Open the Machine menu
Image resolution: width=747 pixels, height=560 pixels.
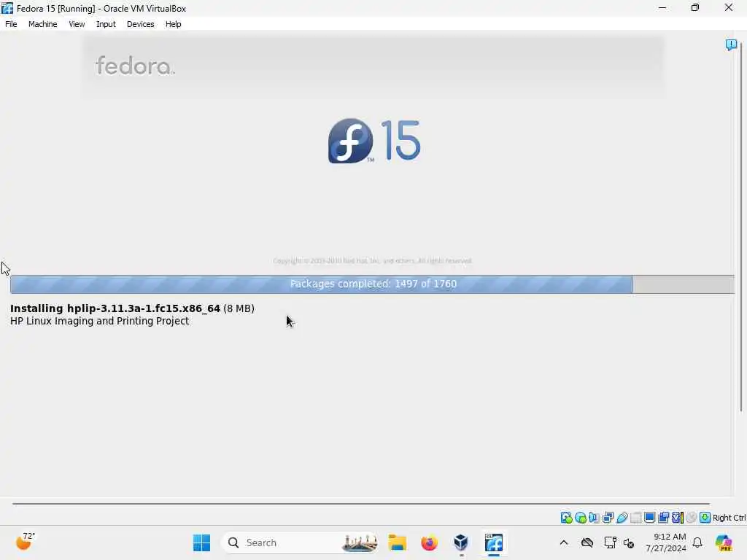[x=43, y=24]
